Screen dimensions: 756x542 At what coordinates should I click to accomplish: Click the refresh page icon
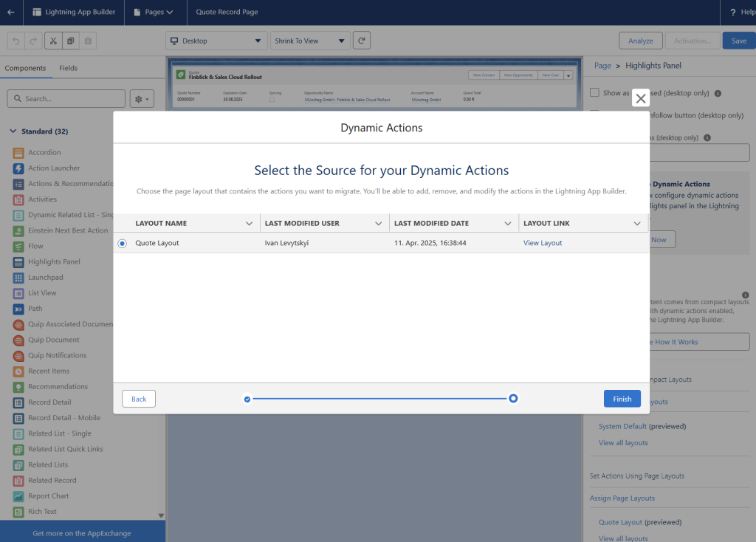pyautogui.click(x=361, y=41)
